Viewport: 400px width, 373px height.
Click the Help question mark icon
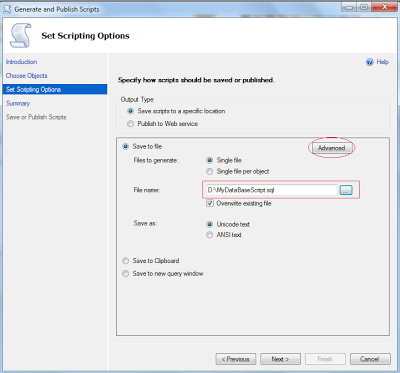point(370,62)
